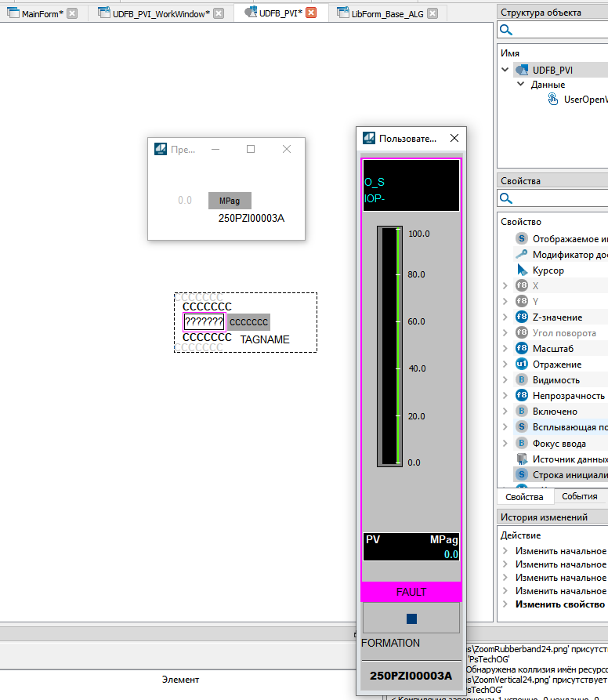Viewport: 608px width, 700px height.
Task: Expand the Видимость property row
Action: click(505, 379)
